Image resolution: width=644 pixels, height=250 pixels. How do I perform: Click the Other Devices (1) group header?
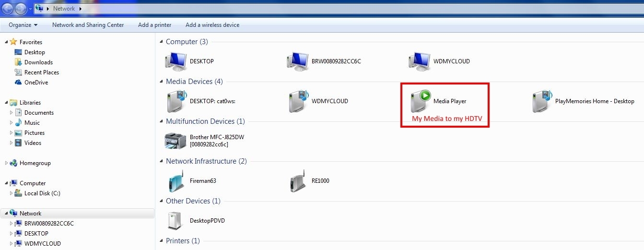coord(193,201)
